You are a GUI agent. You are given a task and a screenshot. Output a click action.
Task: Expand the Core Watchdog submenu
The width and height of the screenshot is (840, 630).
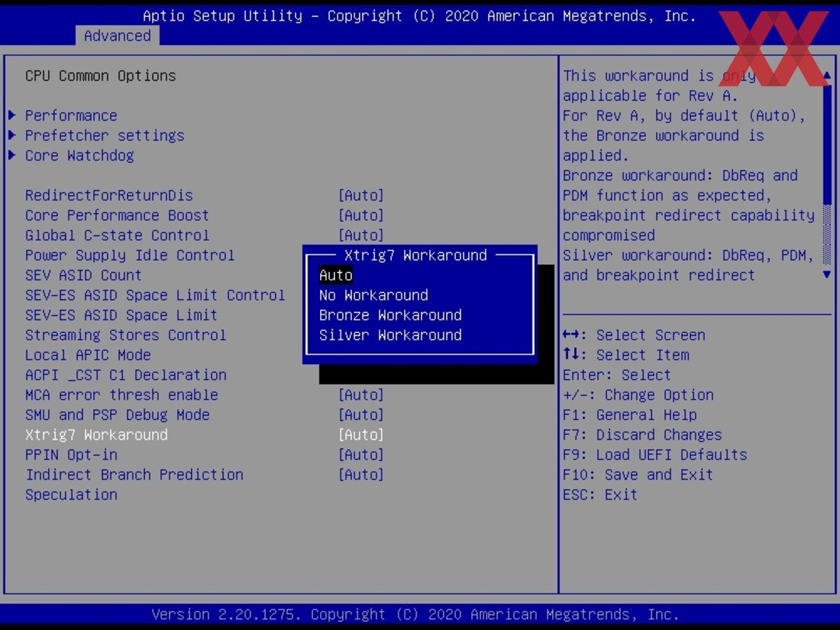coord(79,155)
